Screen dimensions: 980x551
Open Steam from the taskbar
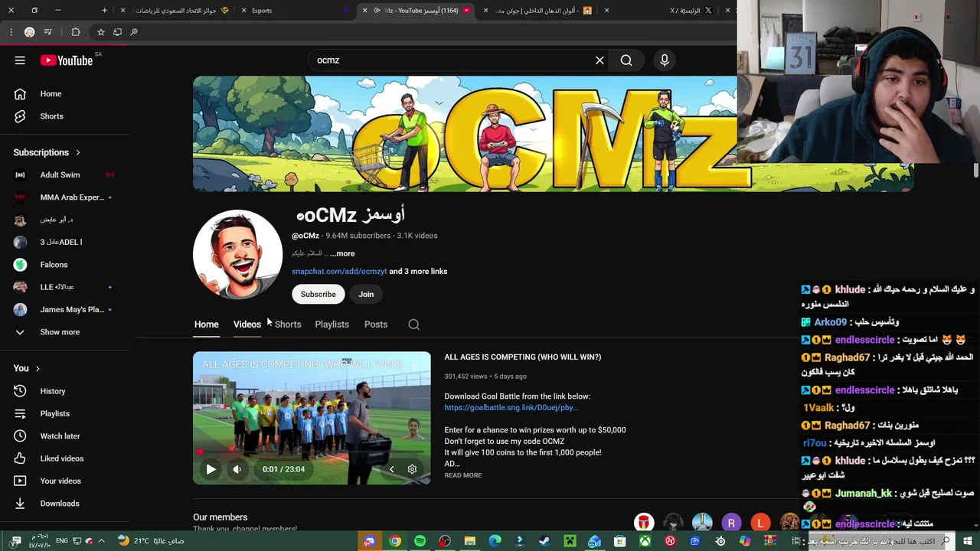[x=544, y=541]
